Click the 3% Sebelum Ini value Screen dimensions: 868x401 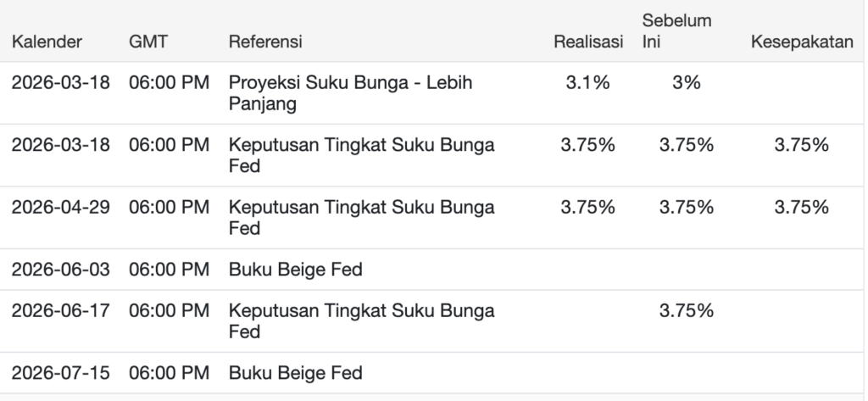click(687, 82)
